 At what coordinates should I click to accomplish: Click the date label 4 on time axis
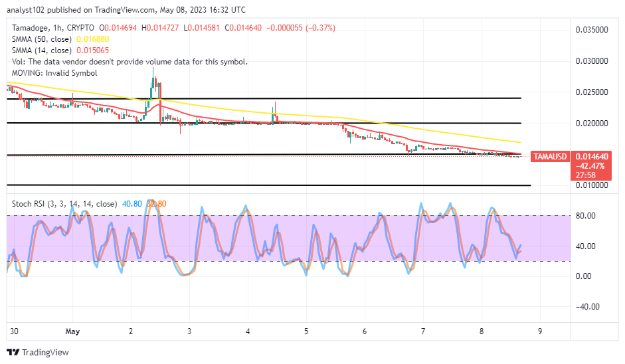click(248, 331)
